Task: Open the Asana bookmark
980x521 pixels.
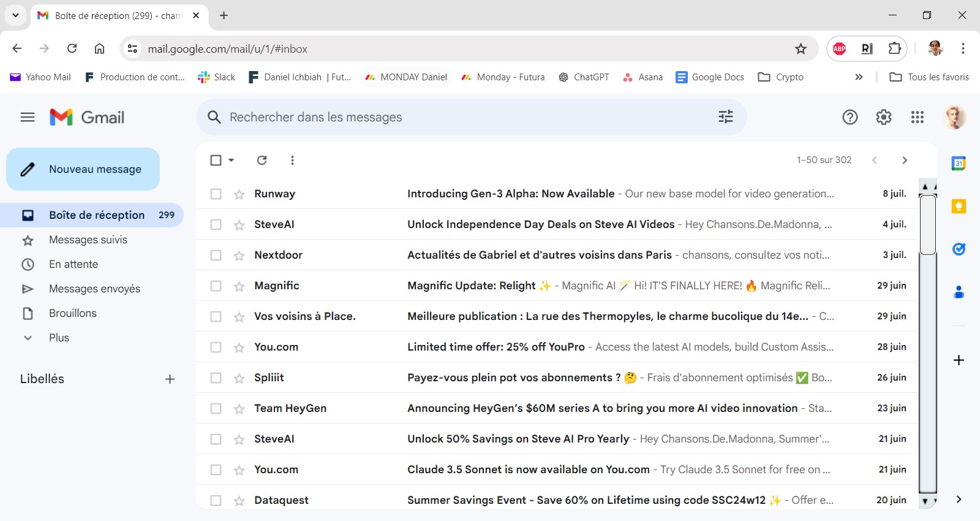Action: 643,77
